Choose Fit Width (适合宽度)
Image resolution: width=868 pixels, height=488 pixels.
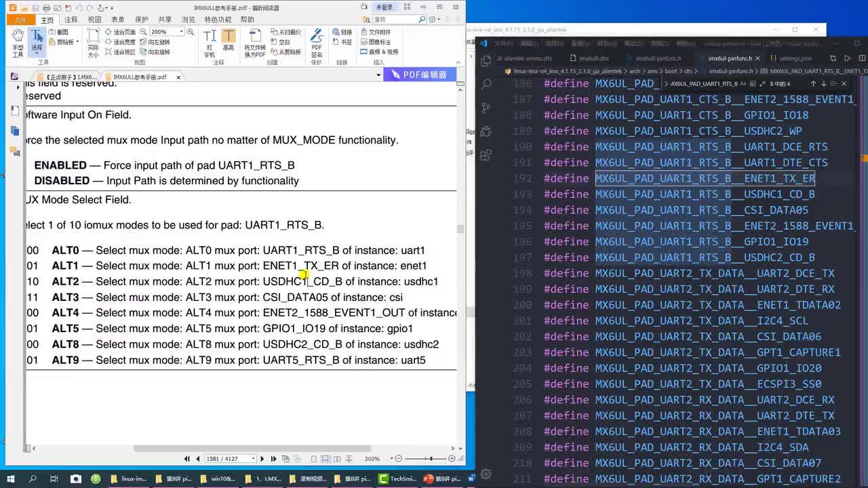pyautogui.click(x=119, y=42)
